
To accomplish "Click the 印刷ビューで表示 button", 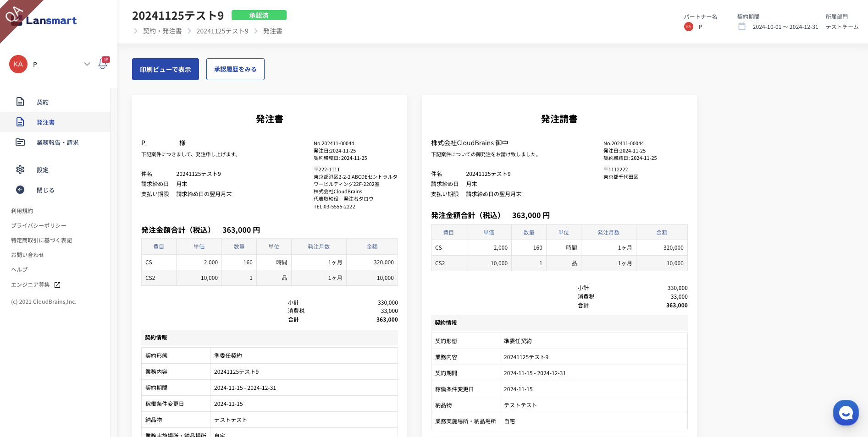I will [x=165, y=69].
